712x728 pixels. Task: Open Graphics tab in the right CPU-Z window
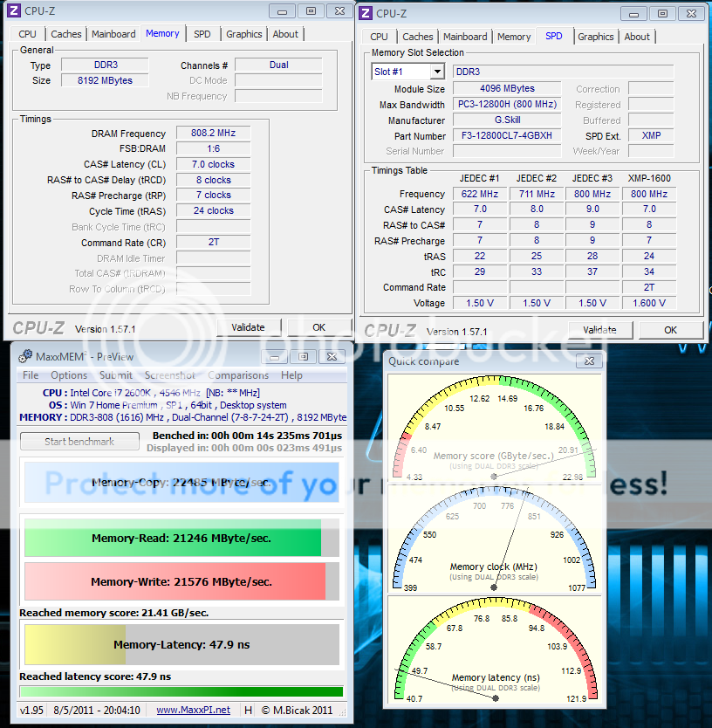click(595, 37)
